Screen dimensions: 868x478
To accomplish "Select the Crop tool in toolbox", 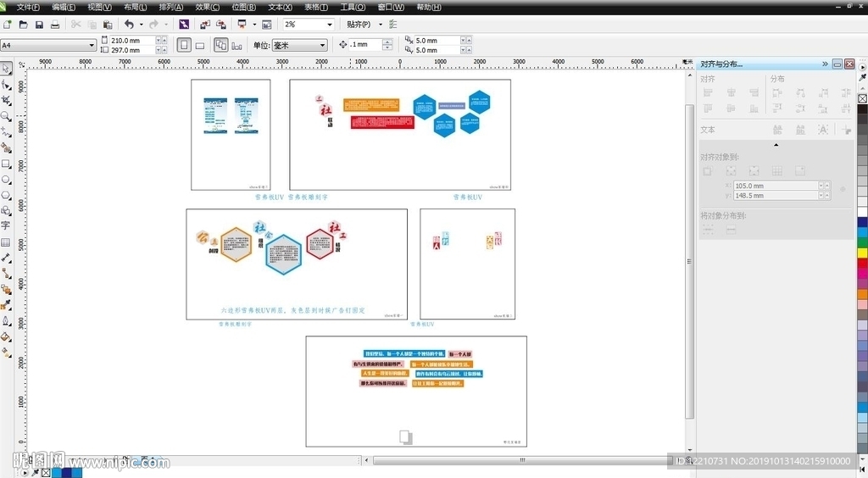I will pos(6,100).
